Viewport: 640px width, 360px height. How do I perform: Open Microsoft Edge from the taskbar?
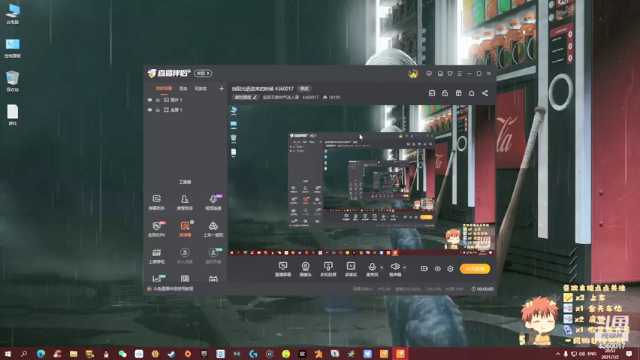[40, 354]
